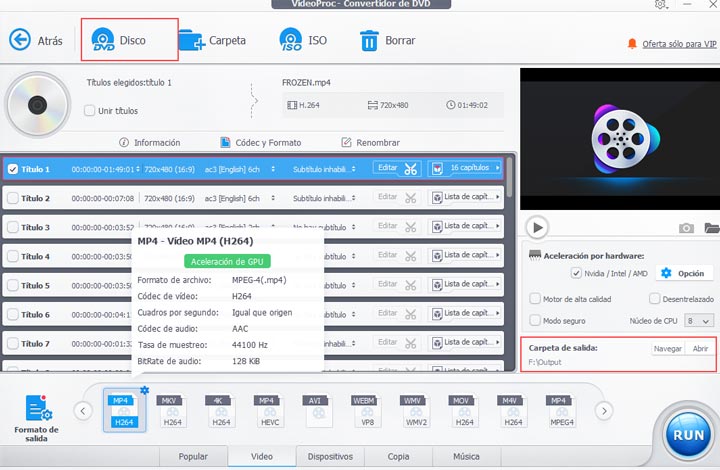The width and height of the screenshot is (720, 470).
Task: Enable Unir títulos checkbox
Action: pyautogui.click(x=90, y=111)
